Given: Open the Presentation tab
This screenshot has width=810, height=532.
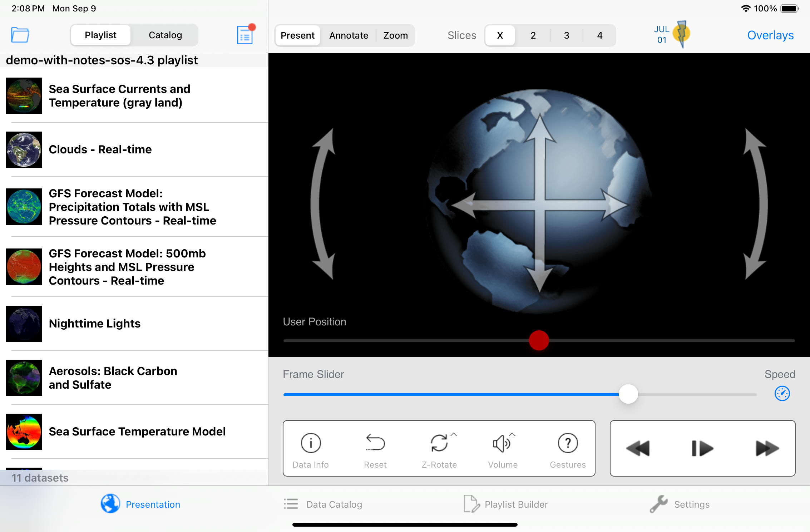Looking at the screenshot, I should tap(140, 504).
